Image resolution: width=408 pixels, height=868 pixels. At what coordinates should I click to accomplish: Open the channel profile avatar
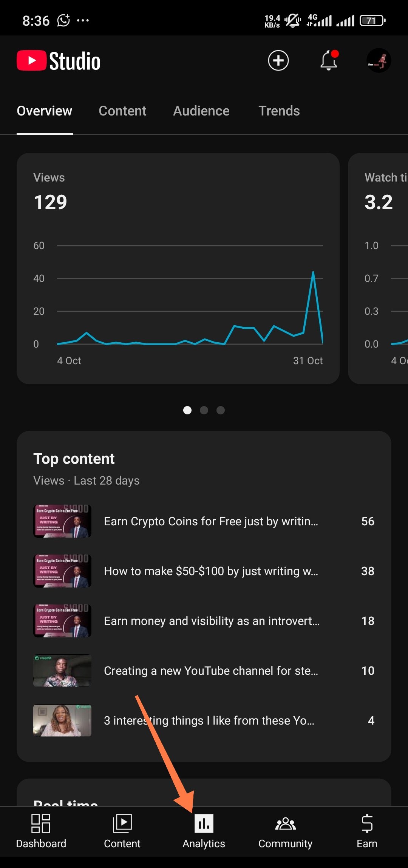(x=379, y=60)
